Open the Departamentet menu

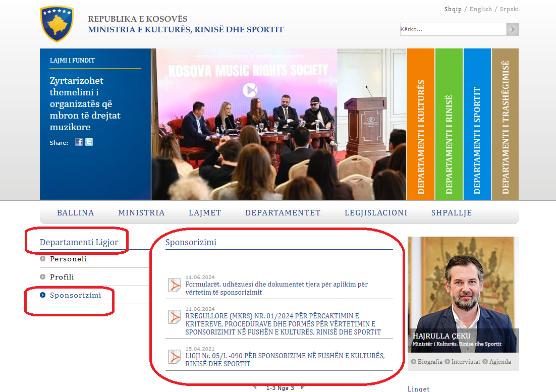pyautogui.click(x=283, y=213)
